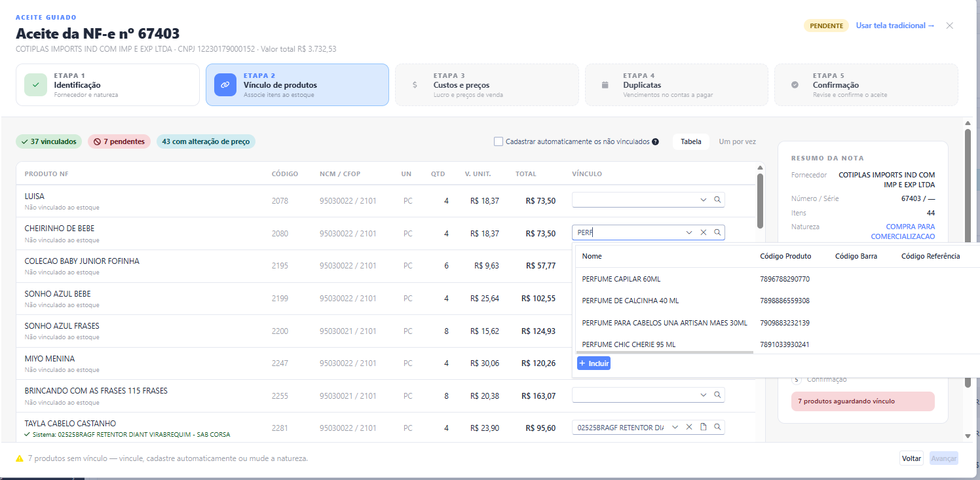Click the document icon in the TAYLA CABELO CASTANHO row
Viewport: 980px width, 480px height.
pyautogui.click(x=704, y=427)
